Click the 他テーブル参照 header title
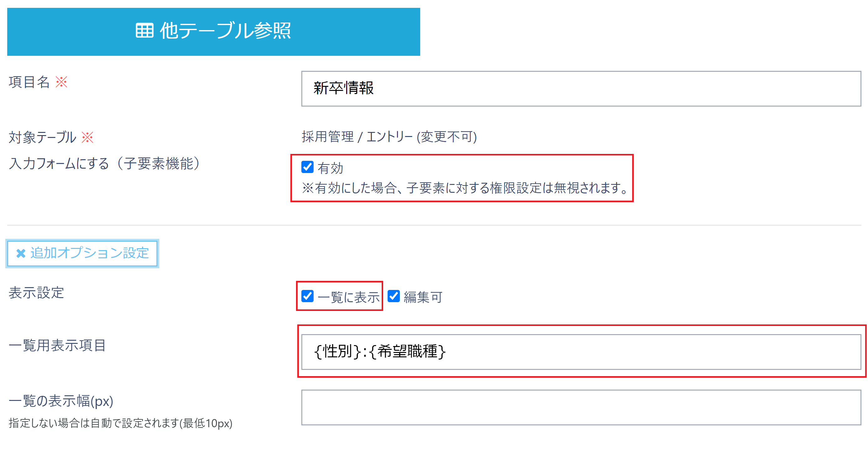This screenshot has width=868, height=457. pyautogui.click(x=225, y=31)
